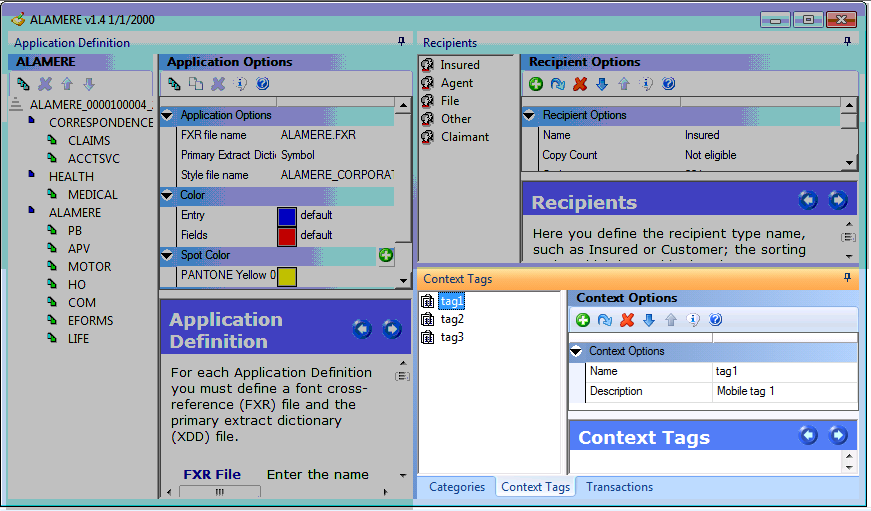Go forward in Context Tags help panel
The image size is (871, 511).
(x=838, y=435)
